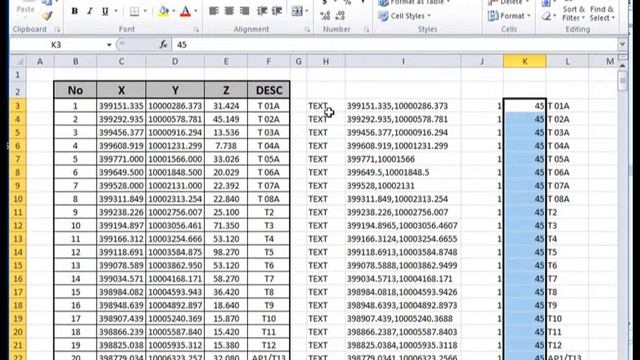Increase decimal places
The image size is (640, 360).
325,16
